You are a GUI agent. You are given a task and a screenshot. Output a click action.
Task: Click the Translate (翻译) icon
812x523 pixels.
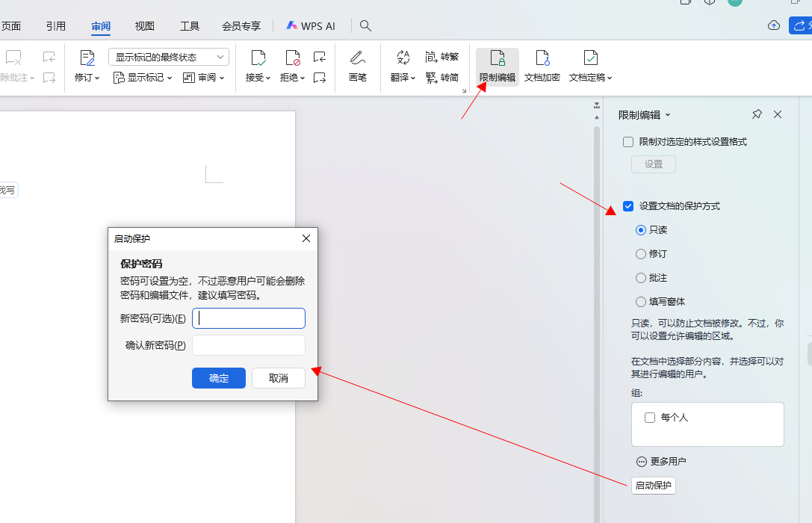coord(403,58)
